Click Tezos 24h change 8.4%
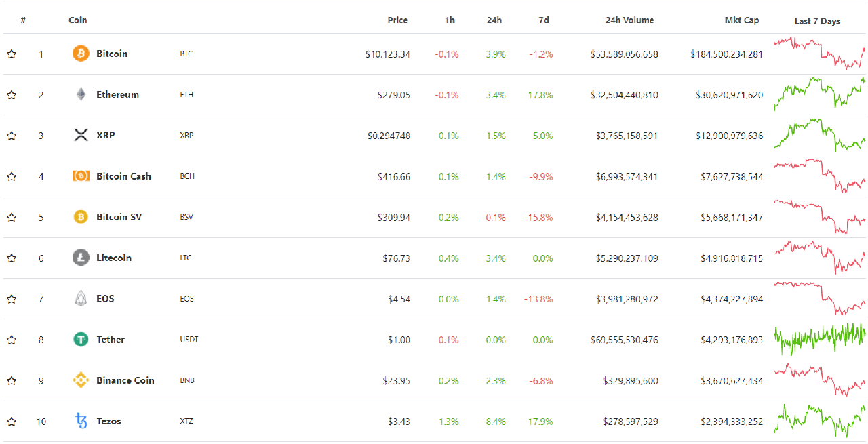This screenshot has width=868, height=444. coord(496,422)
